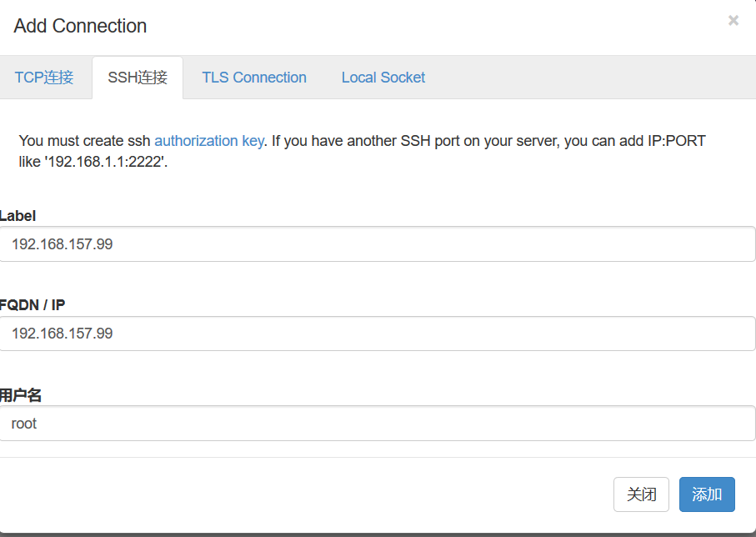Click the '192.168.1.1:2222' example text
This screenshot has height=537, width=756.
(x=106, y=162)
